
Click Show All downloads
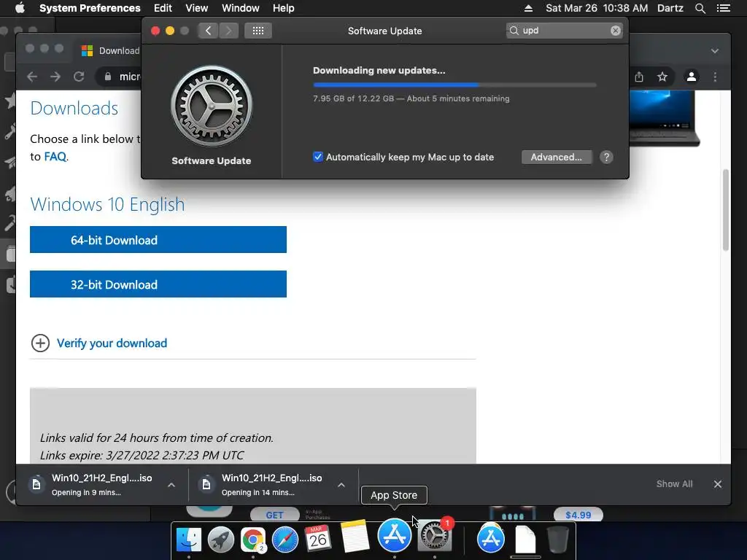tap(674, 484)
